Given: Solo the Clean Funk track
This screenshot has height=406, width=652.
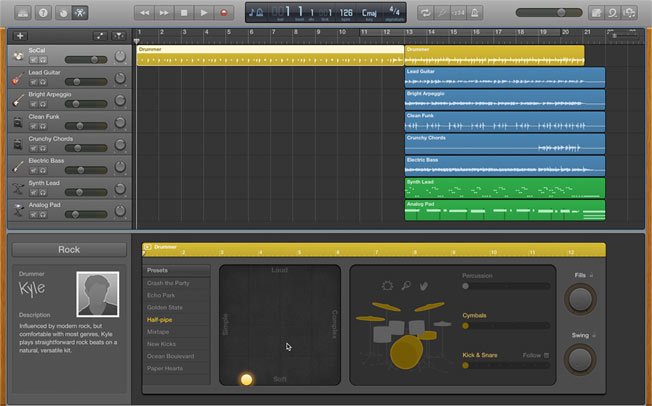Looking at the screenshot, I should point(43,126).
